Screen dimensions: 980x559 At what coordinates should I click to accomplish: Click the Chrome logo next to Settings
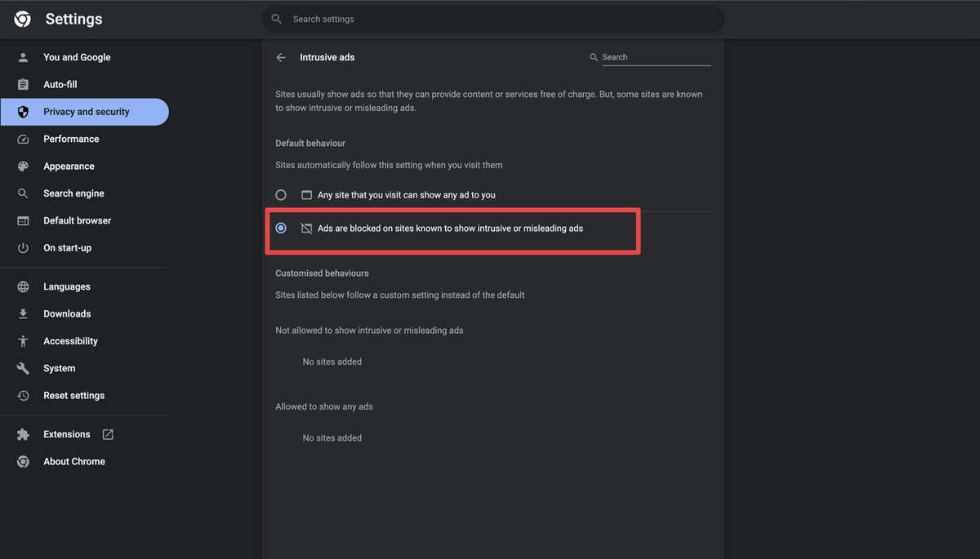pos(22,18)
